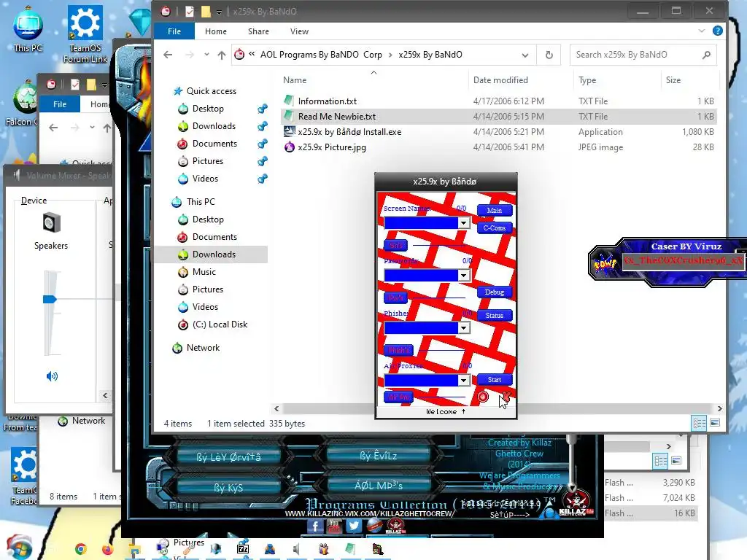Select the x25.9x Picture.jpg file icon
The image size is (747, 560).
coord(289,147)
